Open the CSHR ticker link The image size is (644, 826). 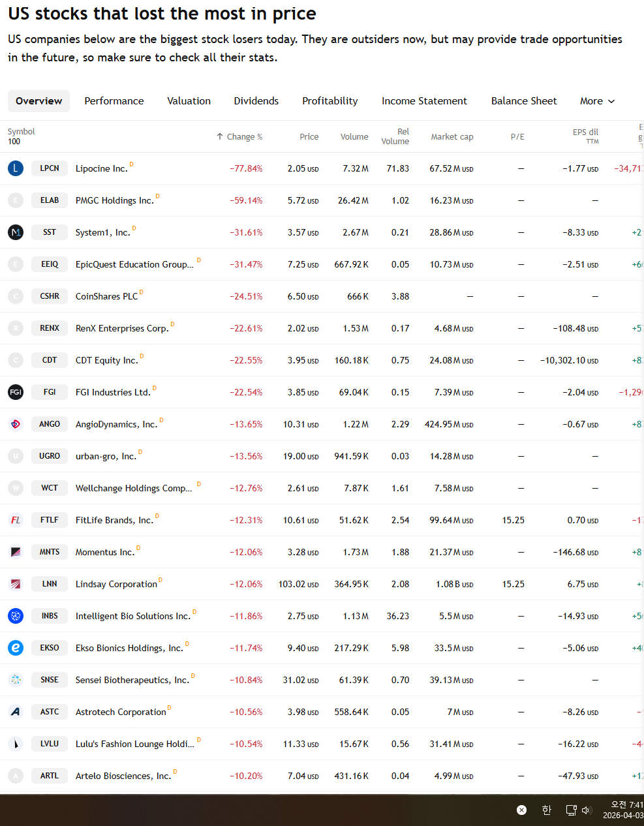[50, 296]
